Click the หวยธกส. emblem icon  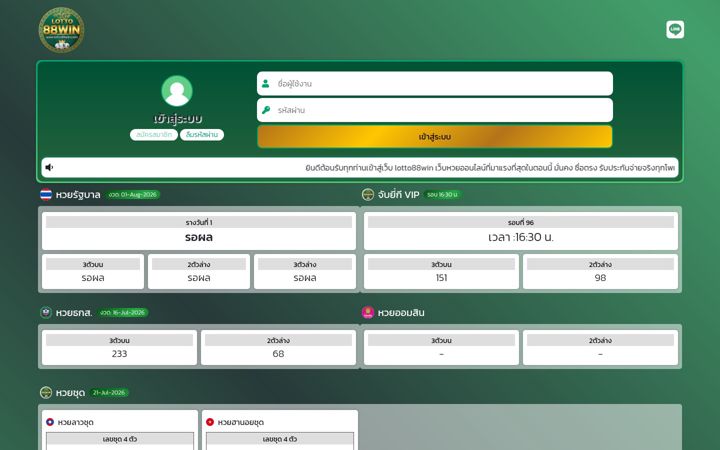[x=46, y=313]
